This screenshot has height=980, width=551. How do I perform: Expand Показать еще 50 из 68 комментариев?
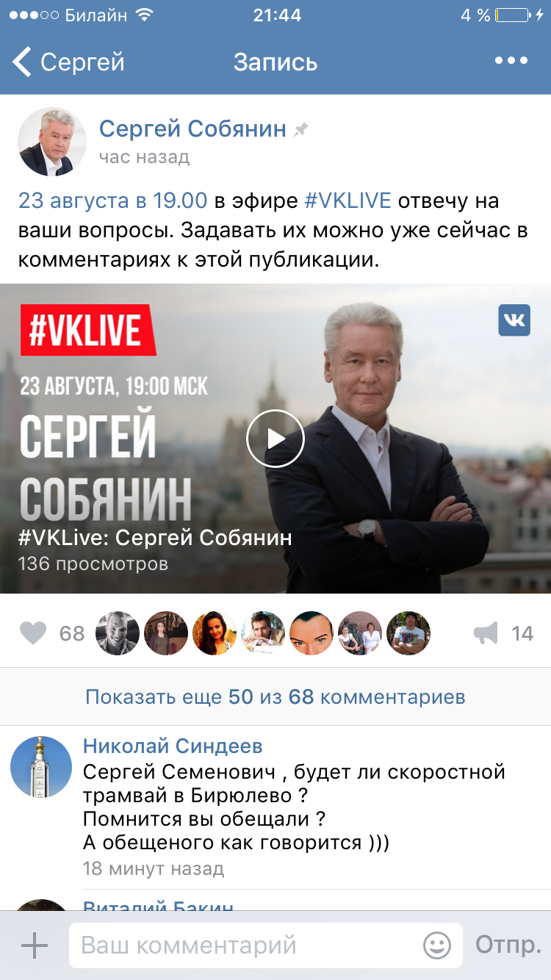coord(275,696)
